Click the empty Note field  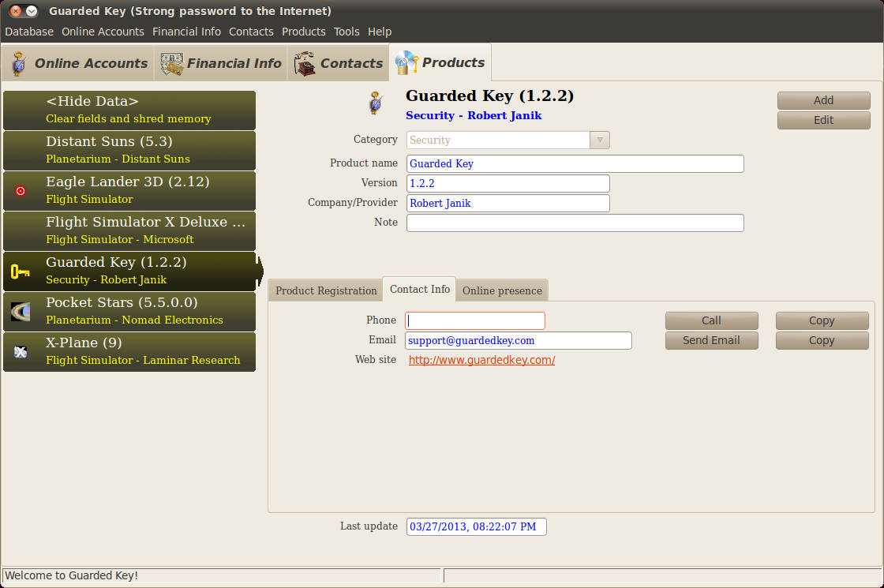pyautogui.click(x=575, y=223)
